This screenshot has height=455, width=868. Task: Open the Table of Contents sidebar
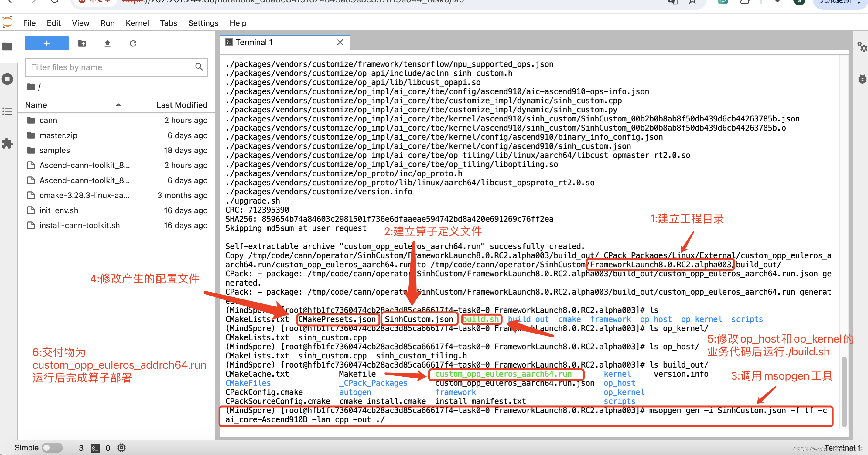tap(7, 111)
